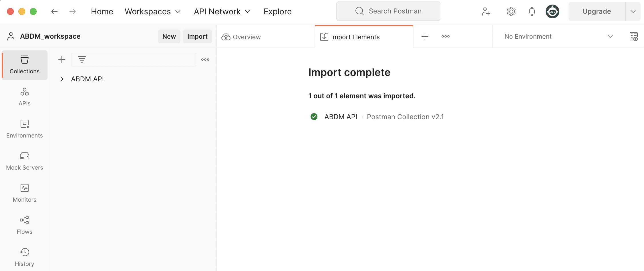Select ABDM API in collections list
Image resolution: width=644 pixels, height=271 pixels.
coord(87,79)
